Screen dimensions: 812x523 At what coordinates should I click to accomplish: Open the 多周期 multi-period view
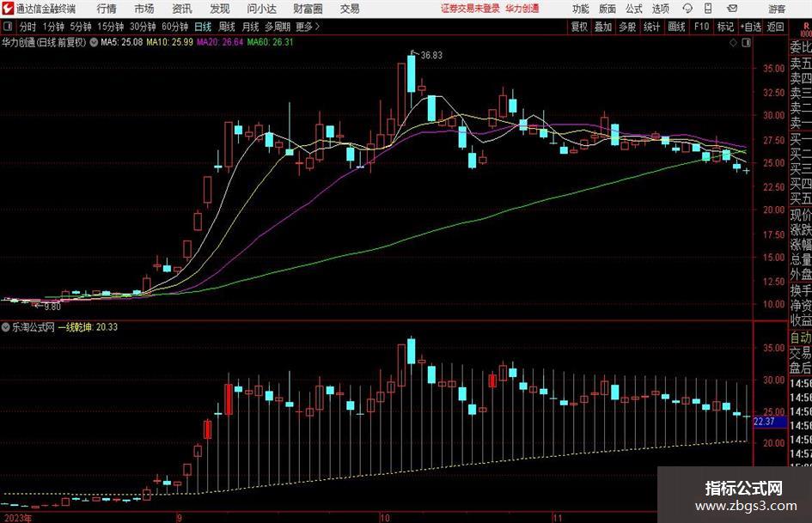(x=277, y=27)
